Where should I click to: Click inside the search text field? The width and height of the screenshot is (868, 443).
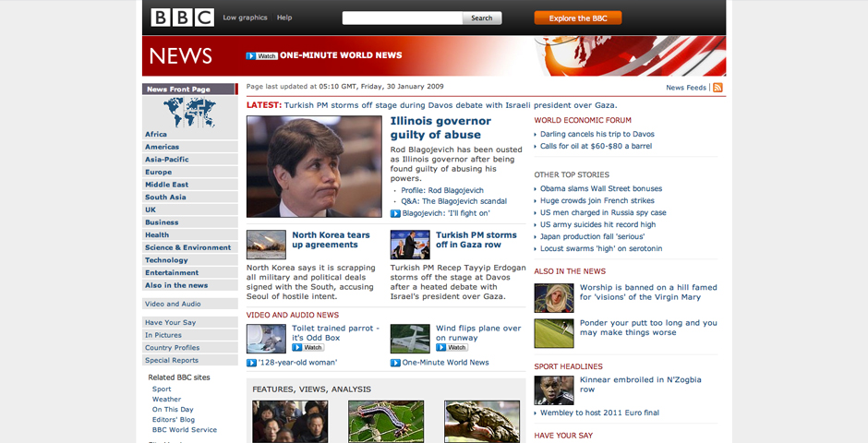click(403, 18)
